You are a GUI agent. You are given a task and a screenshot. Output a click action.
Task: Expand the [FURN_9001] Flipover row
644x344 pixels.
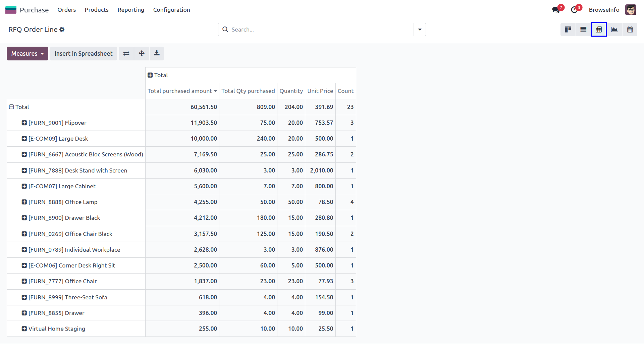click(x=24, y=123)
